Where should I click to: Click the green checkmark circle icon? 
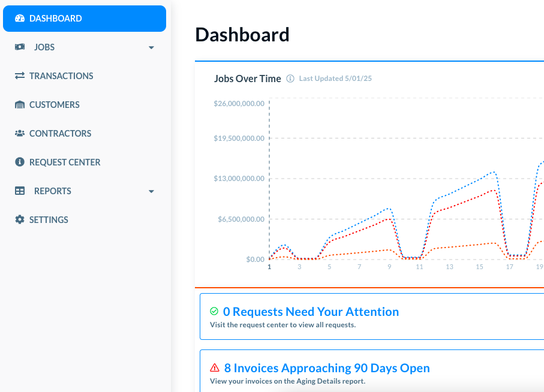click(x=214, y=312)
